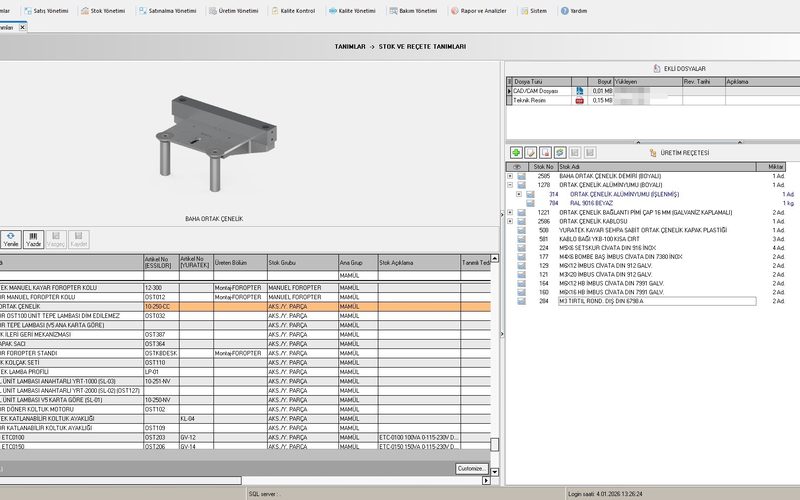Click the Kaydet save button
This screenshot has width=800, height=500.
coord(79,239)
